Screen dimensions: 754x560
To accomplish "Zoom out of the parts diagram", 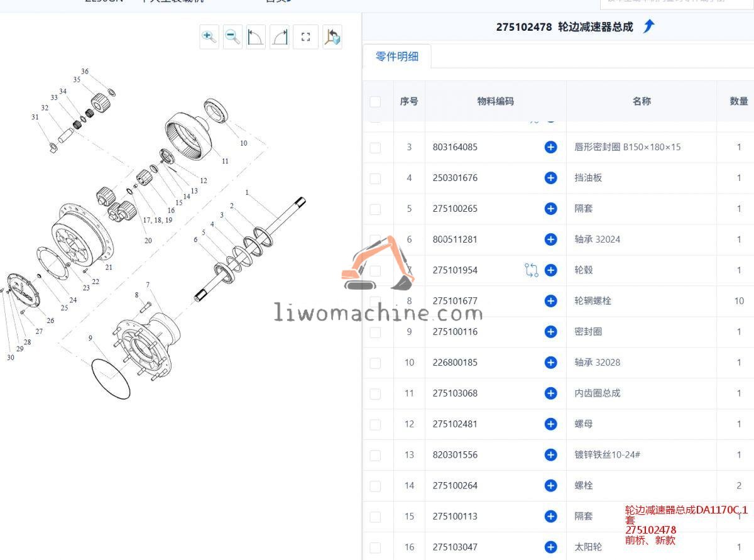I will point(233,37).
